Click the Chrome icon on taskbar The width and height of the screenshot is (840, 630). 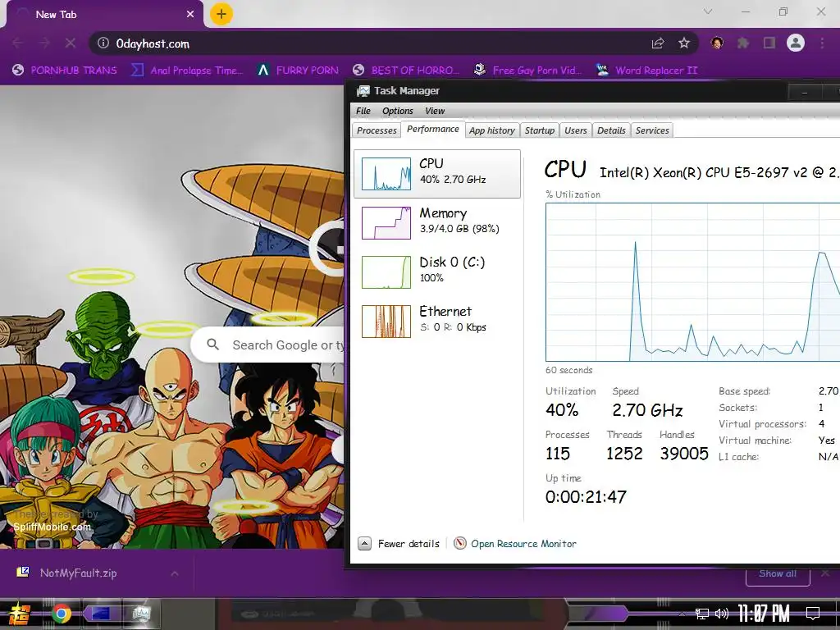(62, 614)
